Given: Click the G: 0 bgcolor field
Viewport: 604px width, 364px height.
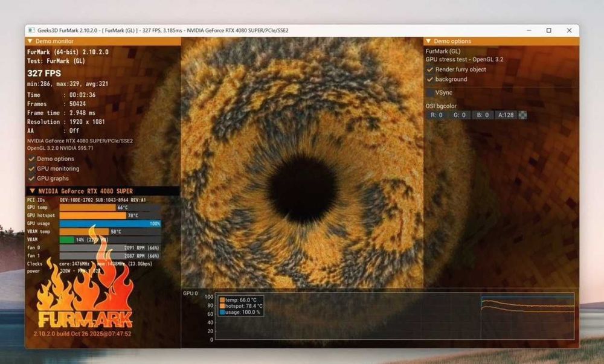Looking at the screenshot, I should [460, 115].
